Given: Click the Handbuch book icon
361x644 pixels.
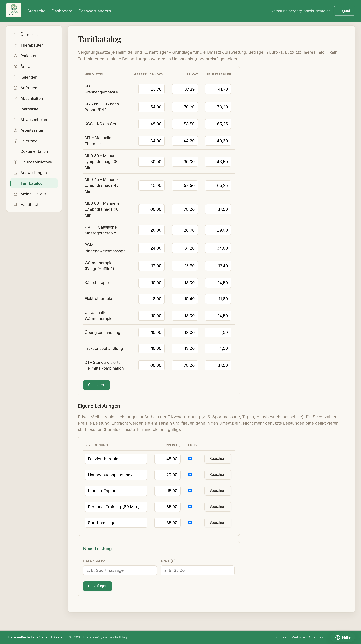Looking at the screenshot, I should pyautogui.click(x=15, y=204).
